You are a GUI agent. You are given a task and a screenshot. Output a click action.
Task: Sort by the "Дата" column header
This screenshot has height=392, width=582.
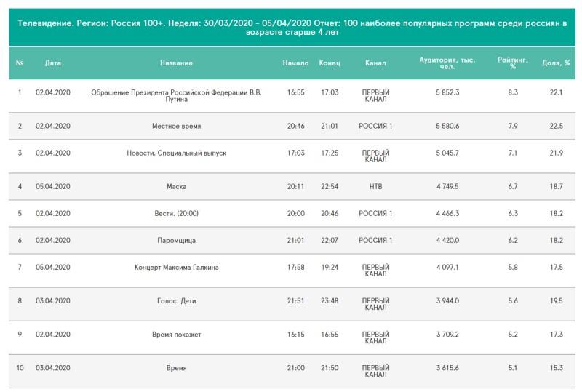[53, 63]
